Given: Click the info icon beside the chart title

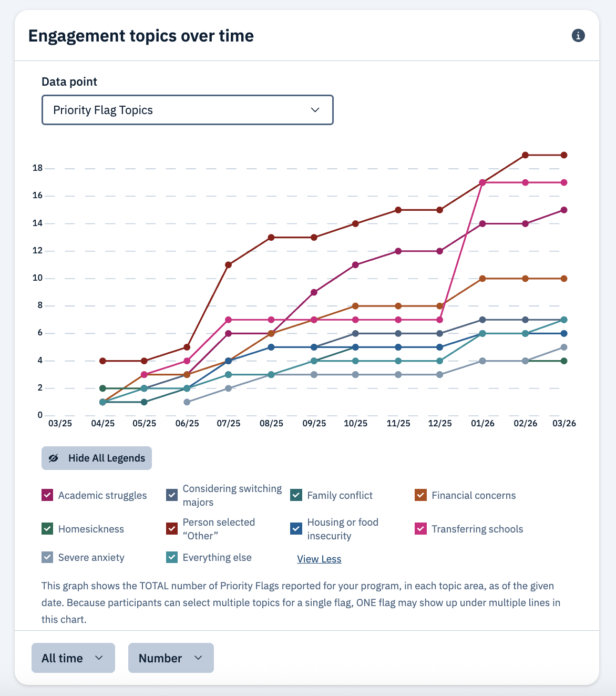Looking at the screenshot, I should coord(578,36).
